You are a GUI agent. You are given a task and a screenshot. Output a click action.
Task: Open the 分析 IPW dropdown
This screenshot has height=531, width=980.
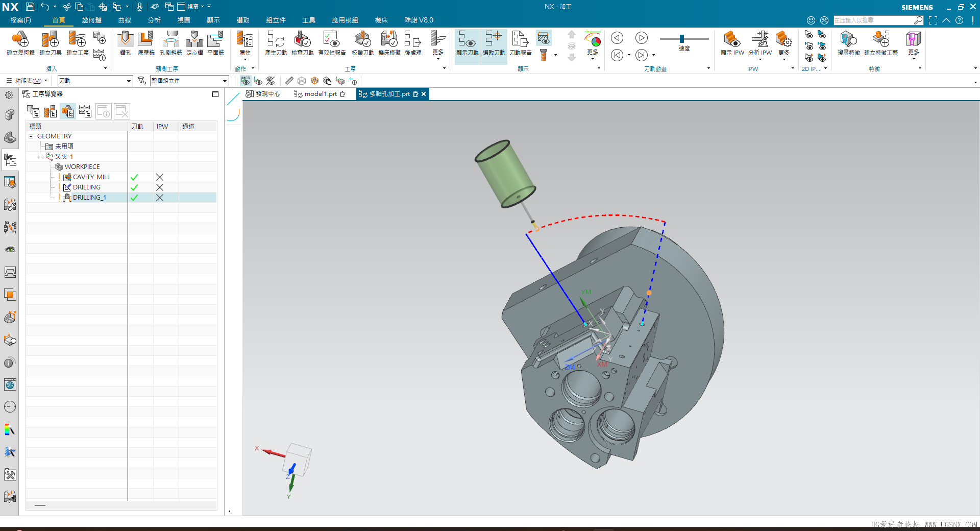(x=760, y=46)
